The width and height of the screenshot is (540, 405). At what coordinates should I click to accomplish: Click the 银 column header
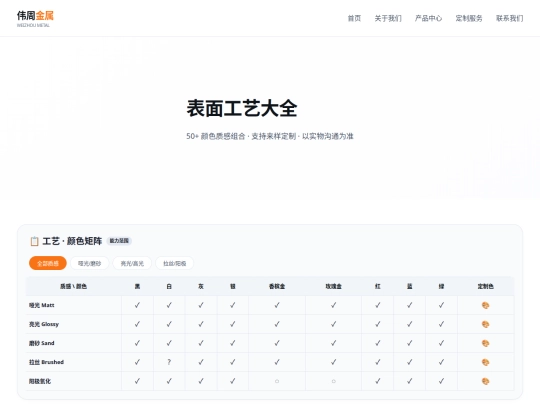click(x=233, y=286)
